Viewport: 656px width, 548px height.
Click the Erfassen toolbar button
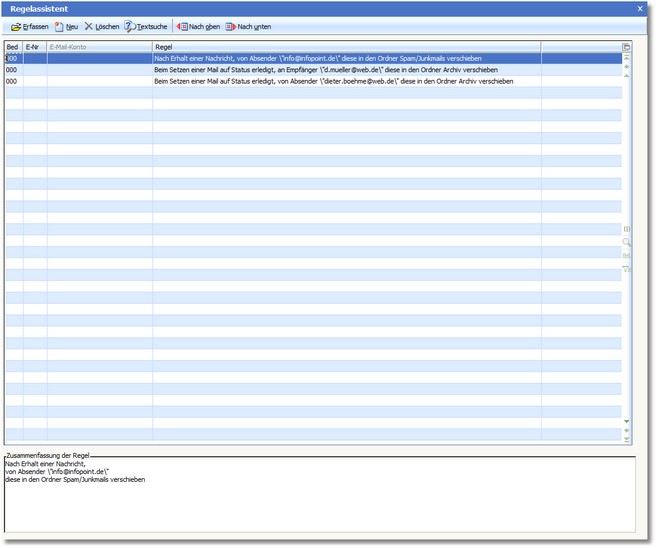tap(29, 27)
